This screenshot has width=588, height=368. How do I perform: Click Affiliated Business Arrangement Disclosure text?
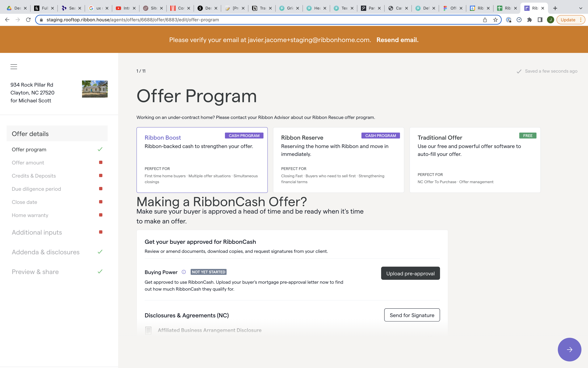click(x=210, y=330)
